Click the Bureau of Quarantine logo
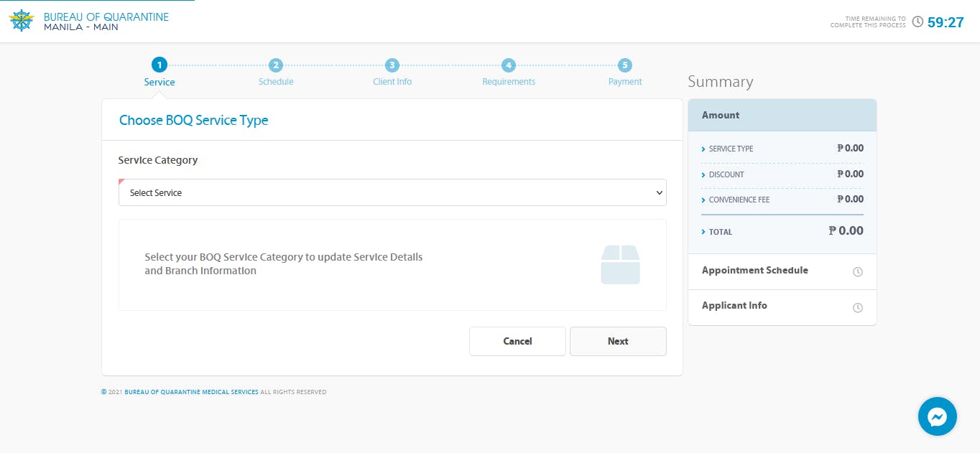 [x=22, y=22]
